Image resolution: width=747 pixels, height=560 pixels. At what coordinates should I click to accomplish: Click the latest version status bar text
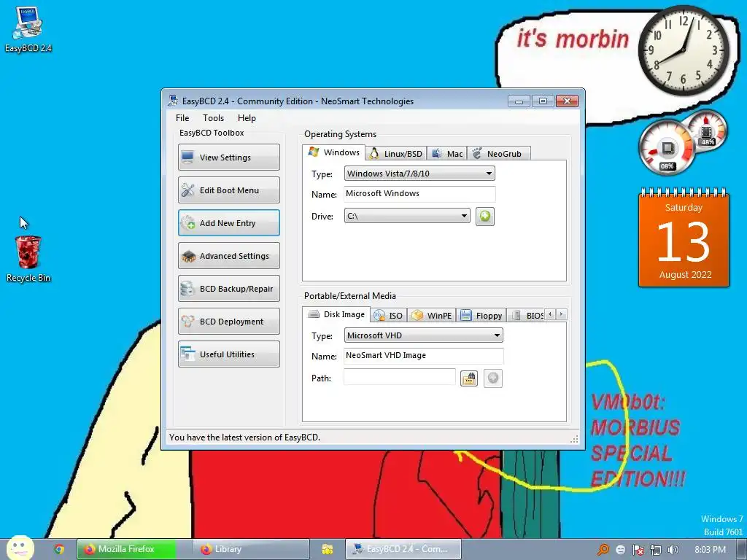click(x=244, y=437)
